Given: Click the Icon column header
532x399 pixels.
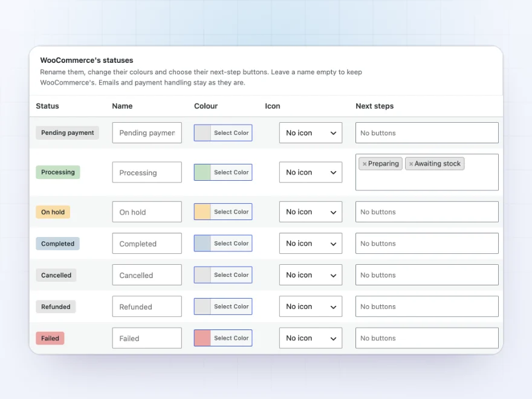Looking at the screenshot, I should (x=273, y=106).
